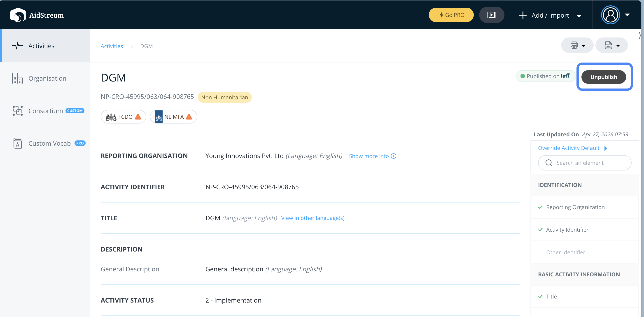
Task: Click the XML download icon
Action: [609, 45]
